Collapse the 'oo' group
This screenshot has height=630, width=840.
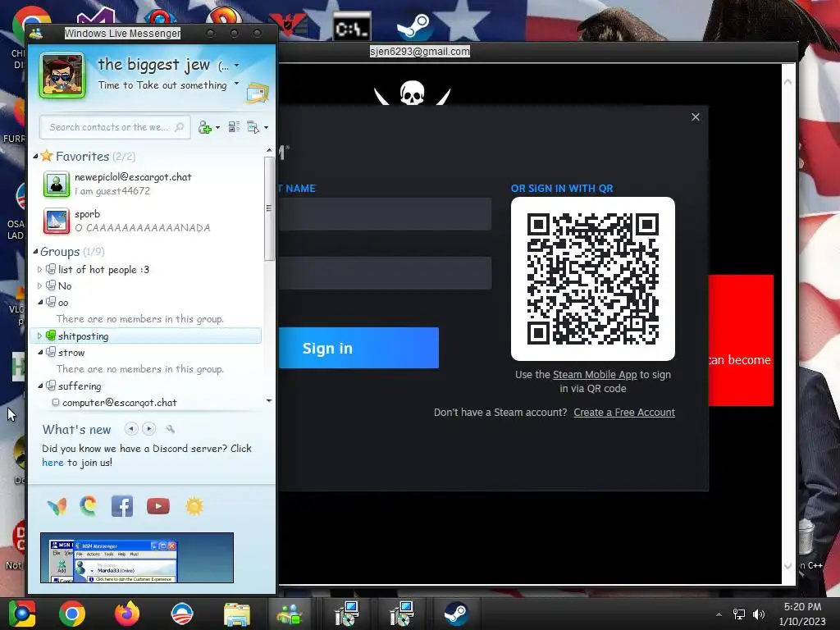[39, 302]
